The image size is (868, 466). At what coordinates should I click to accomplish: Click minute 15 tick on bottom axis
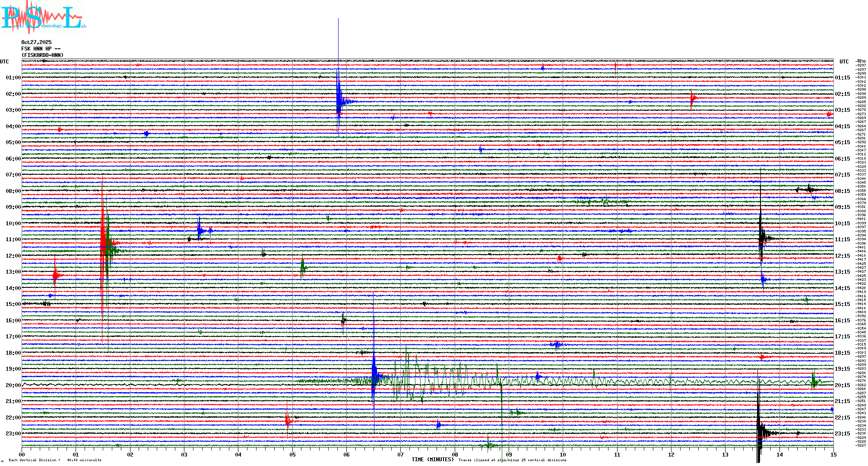[x=833, y=454]
